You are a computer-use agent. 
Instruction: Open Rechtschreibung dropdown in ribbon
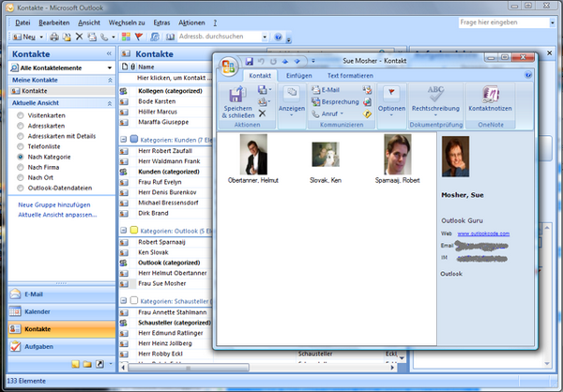(x=435, y=102)
